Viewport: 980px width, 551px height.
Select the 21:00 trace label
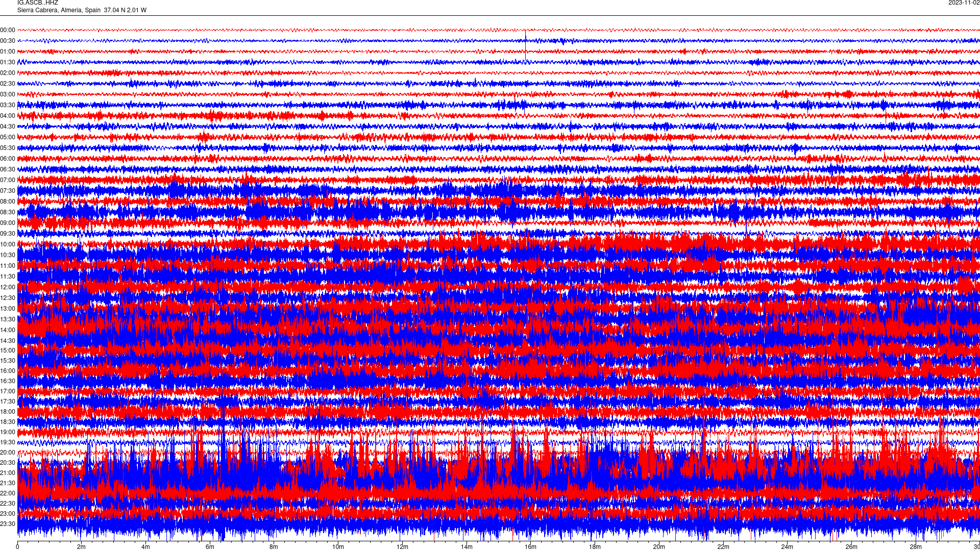8,473
